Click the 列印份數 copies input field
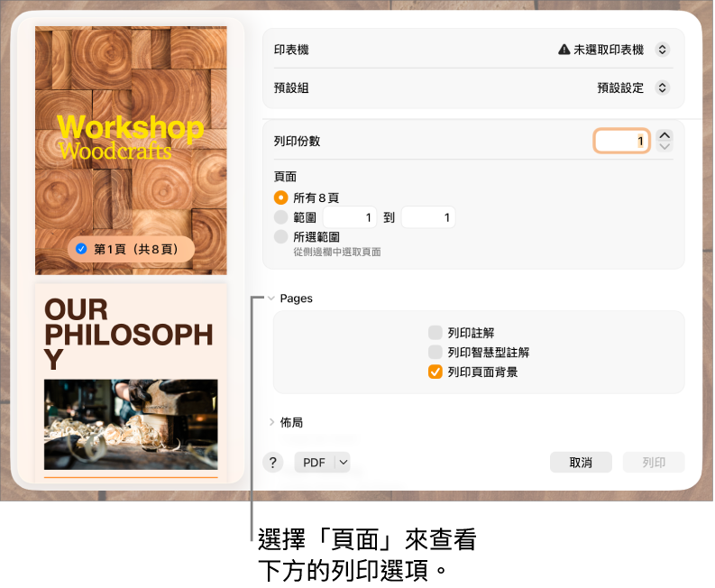 point(621,141)
